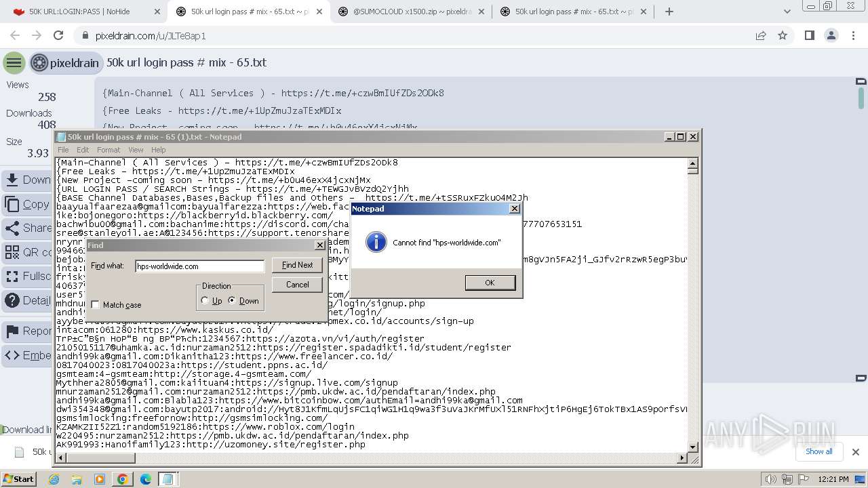
Task: Click the Fullscreen sidebar button
Action: click(27, 277)
